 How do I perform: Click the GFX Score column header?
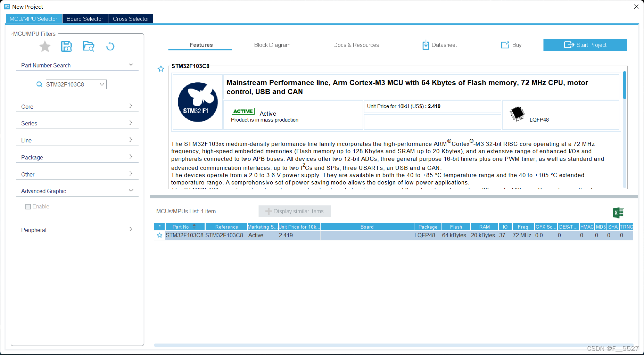tap(546, 227)
